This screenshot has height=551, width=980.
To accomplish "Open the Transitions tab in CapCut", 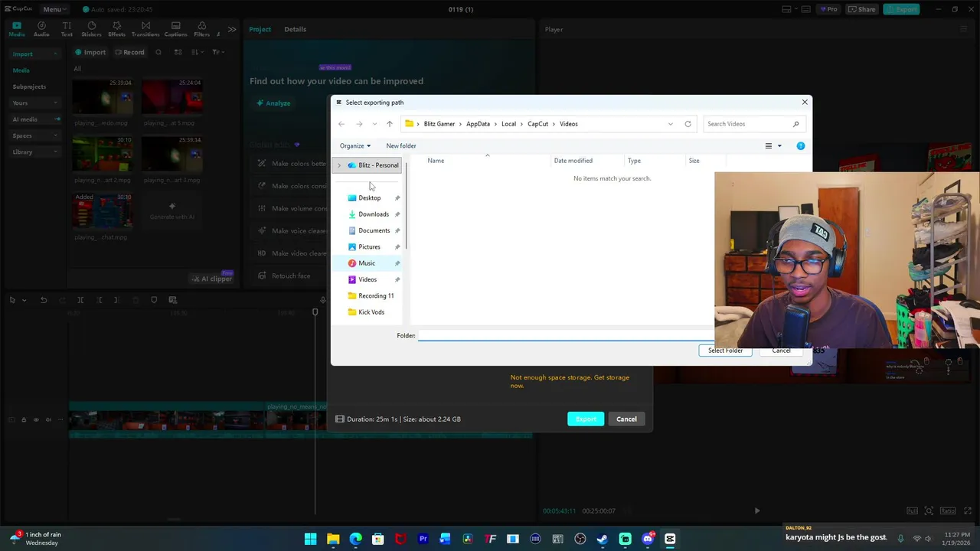I will click(x=145, y=29).
